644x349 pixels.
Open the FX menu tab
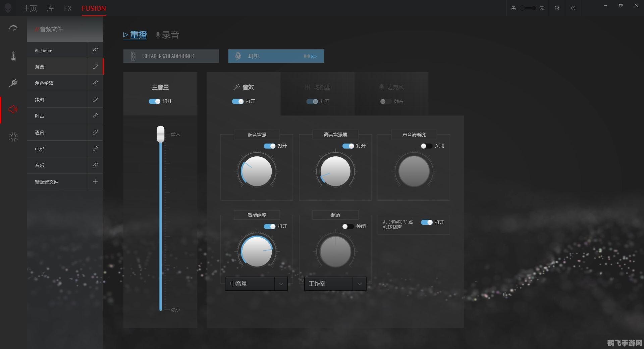pyautogui.click(x=68, y=8)
